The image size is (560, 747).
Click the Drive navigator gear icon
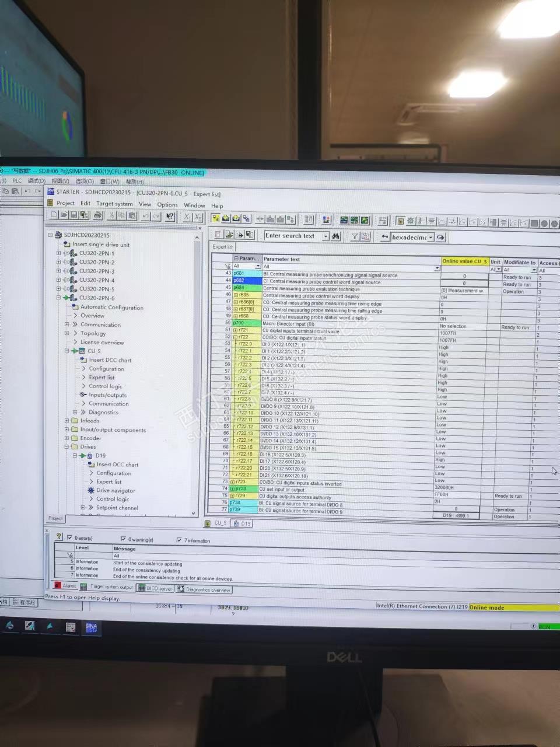tap(91, 490)
